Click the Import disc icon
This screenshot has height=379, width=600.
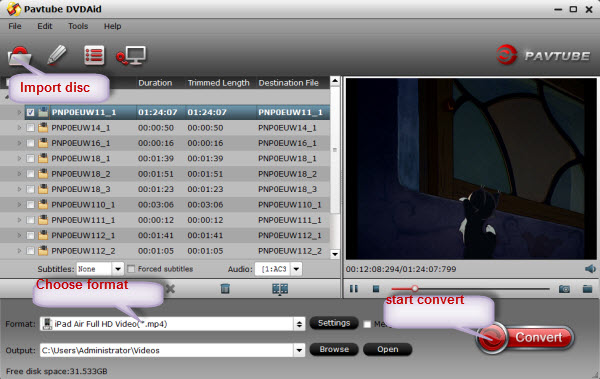[19, 56]
